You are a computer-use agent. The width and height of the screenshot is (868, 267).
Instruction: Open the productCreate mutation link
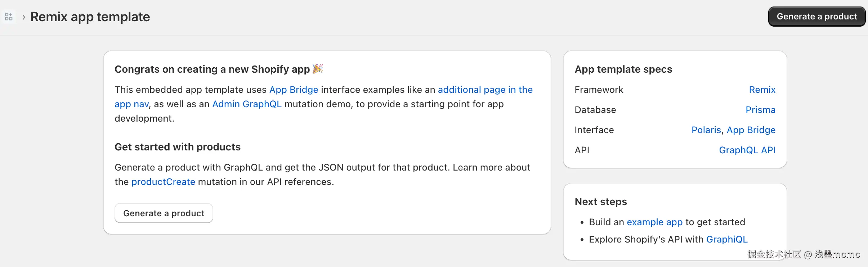pos(163,182)
